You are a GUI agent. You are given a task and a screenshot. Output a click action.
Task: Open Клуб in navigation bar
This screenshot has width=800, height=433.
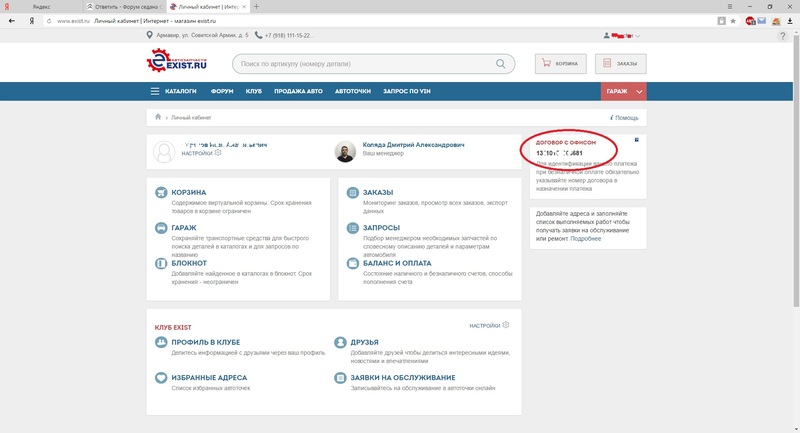254,91
